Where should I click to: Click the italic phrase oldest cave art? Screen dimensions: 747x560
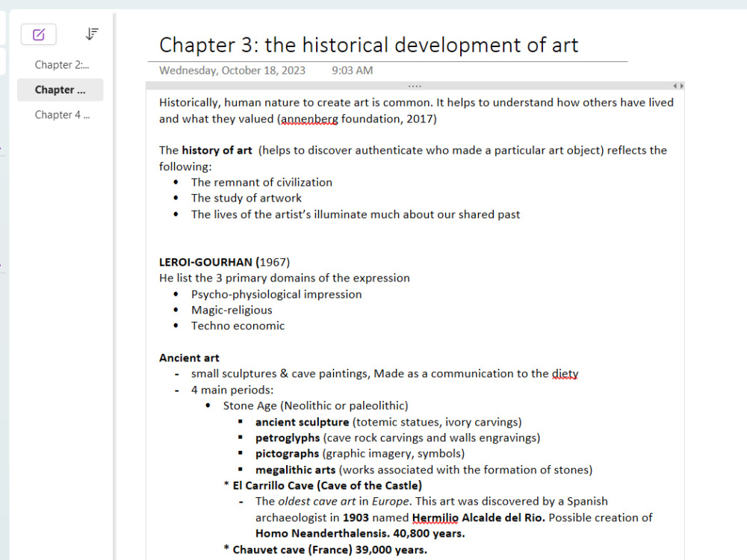pyautogui.click(x=317, y=502)
